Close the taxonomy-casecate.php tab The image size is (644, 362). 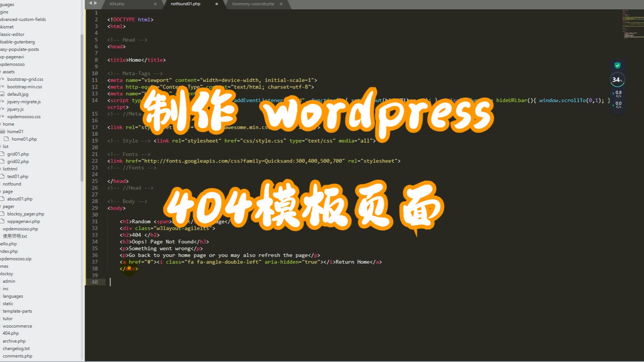[x=281, y=4]
